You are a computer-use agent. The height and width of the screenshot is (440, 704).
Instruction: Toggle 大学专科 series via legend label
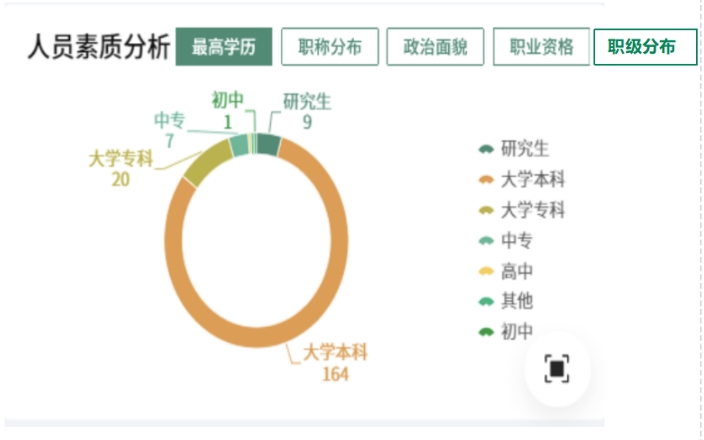(533, 210)
